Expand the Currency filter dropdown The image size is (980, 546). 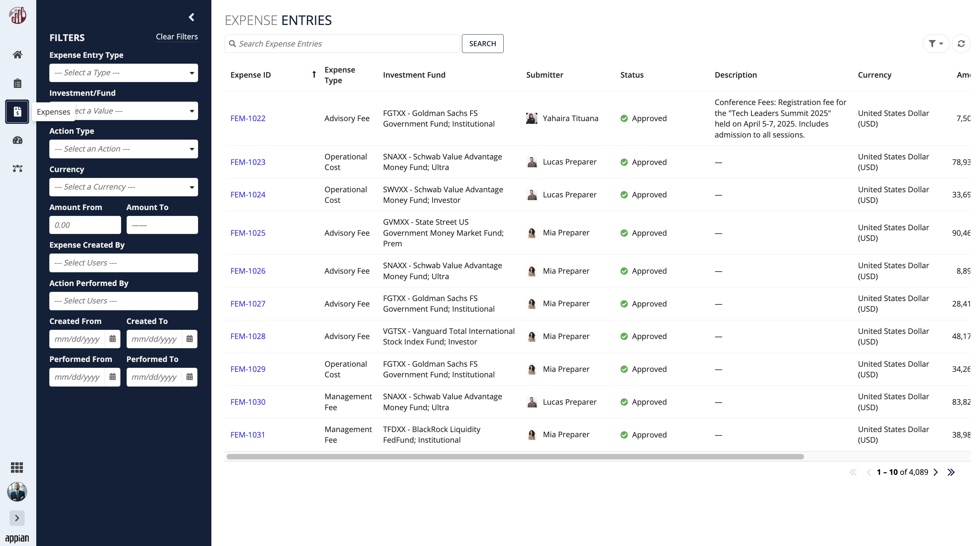click(x=124, y=187)
